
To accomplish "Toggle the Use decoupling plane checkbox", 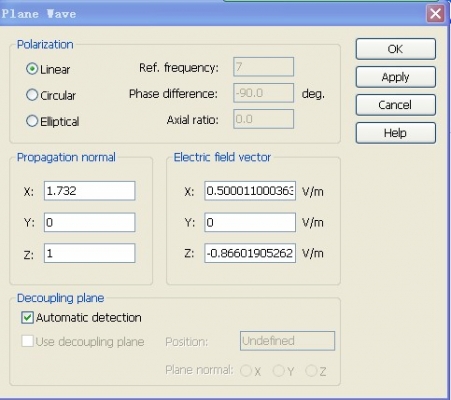I will 27,341.
